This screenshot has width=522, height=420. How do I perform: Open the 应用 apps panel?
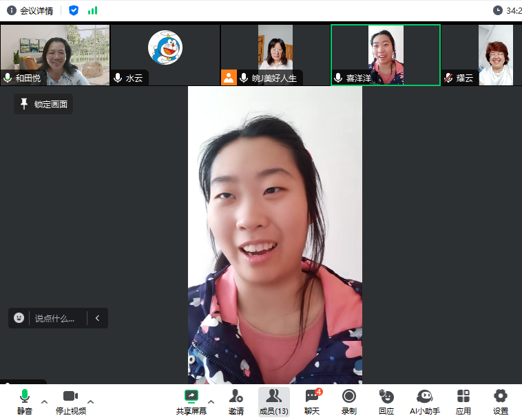coord(463,401)
